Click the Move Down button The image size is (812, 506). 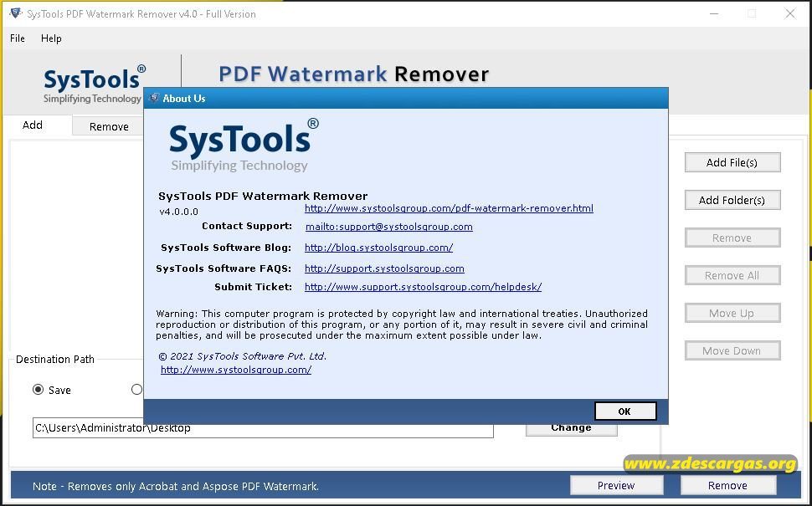732,350
